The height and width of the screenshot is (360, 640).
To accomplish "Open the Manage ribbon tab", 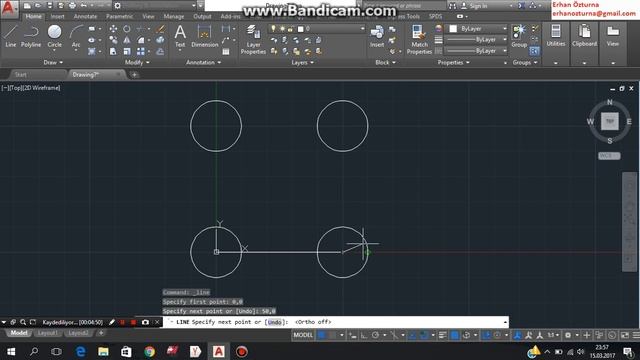I will 173,16.
